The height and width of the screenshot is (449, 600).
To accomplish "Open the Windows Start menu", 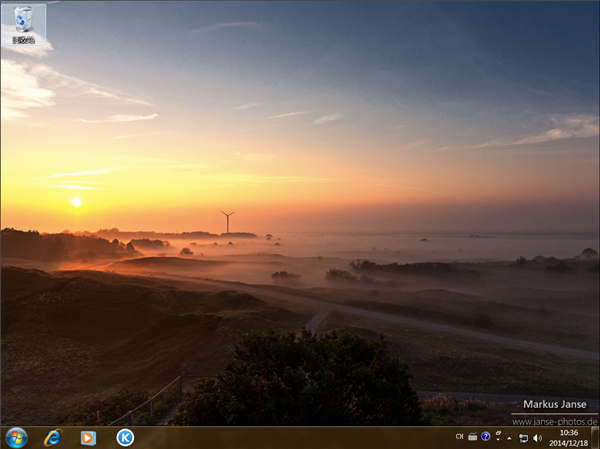I will click(16, 437).
